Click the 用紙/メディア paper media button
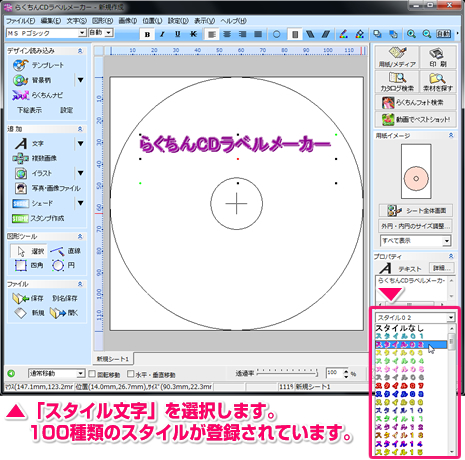The width and height of the screenshot is (465, 460). (397, 58)
